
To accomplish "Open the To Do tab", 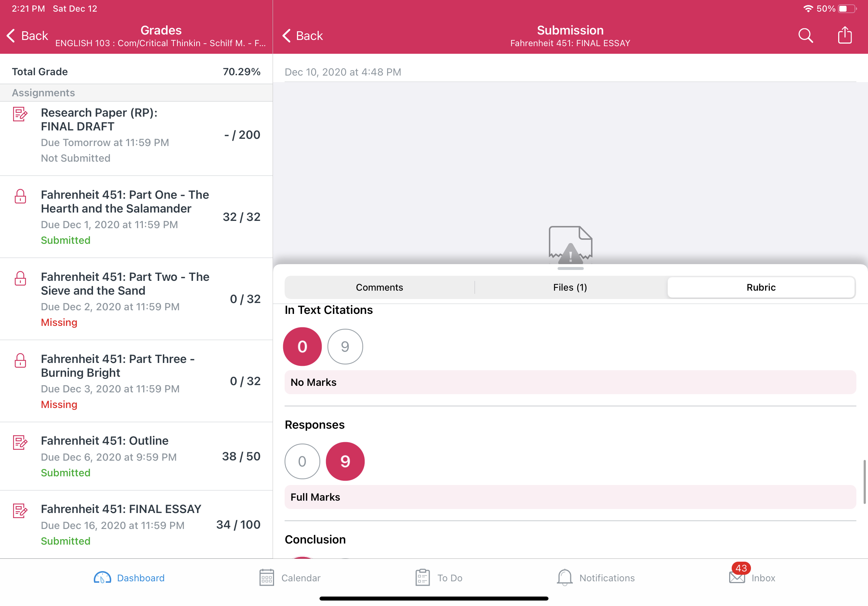I will [x=438, y=578].
